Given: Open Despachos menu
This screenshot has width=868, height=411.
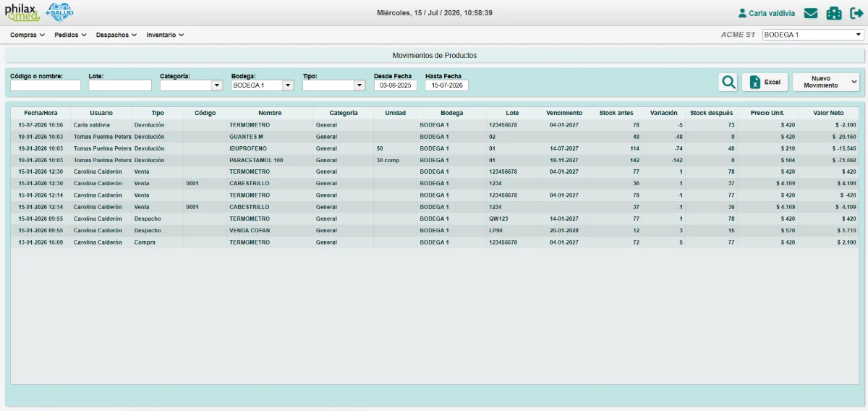Looking at the screenshot, I should pos(116,35).
